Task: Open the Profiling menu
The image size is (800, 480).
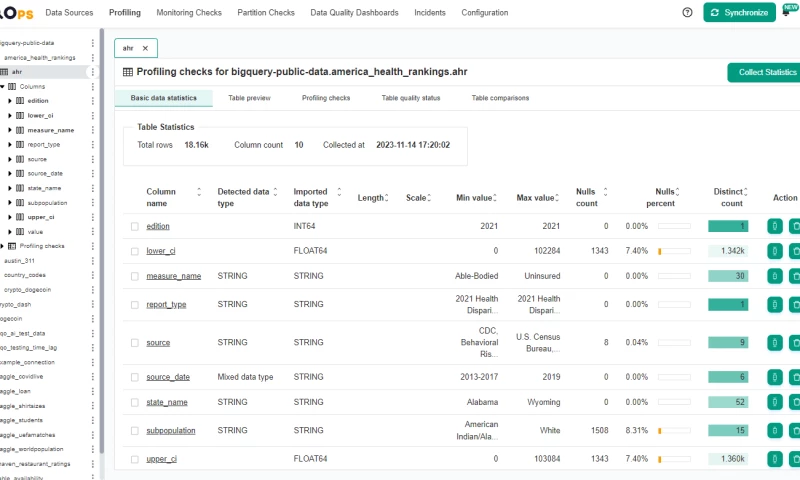Action: (x=124, y=12)
